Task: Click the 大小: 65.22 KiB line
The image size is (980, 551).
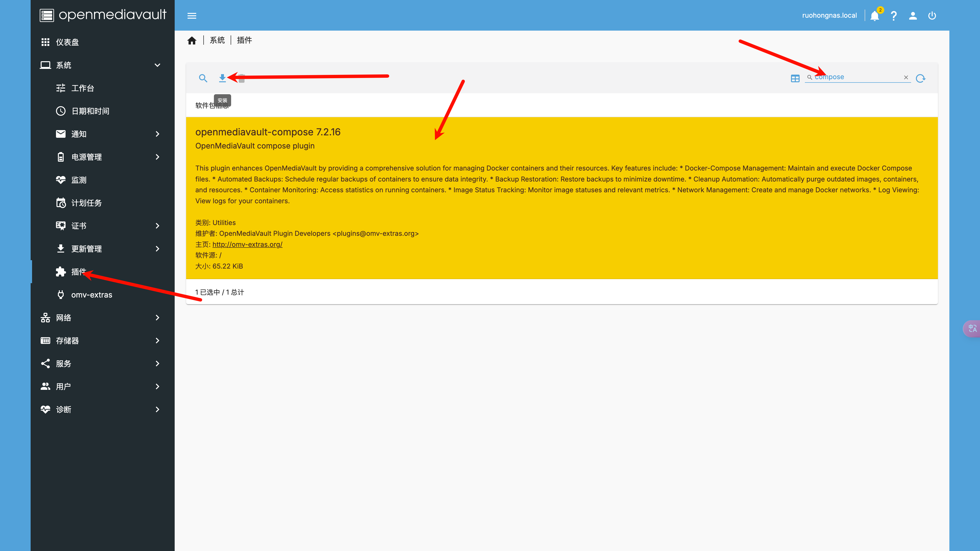Action: click(x=219, y=266)
